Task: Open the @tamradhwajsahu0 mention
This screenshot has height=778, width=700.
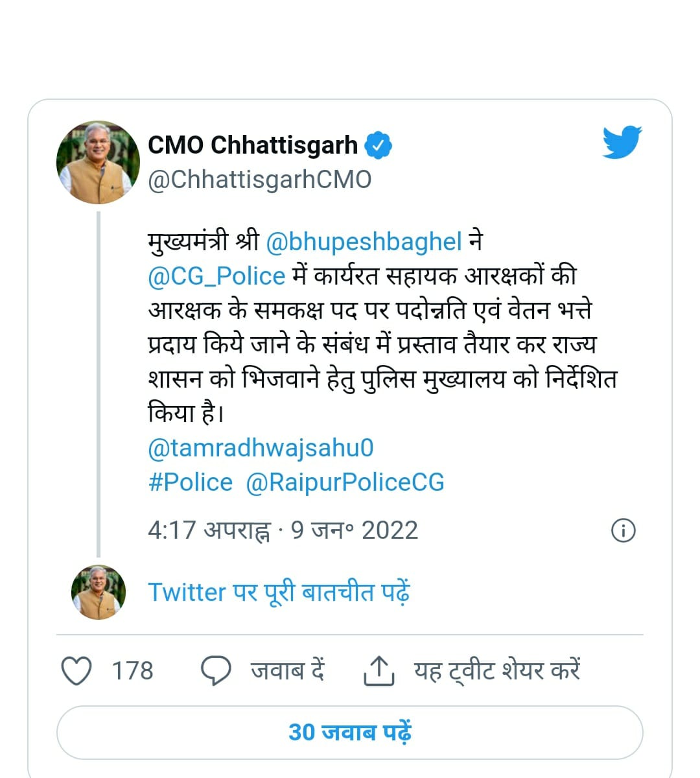Action: click(261, 449)
